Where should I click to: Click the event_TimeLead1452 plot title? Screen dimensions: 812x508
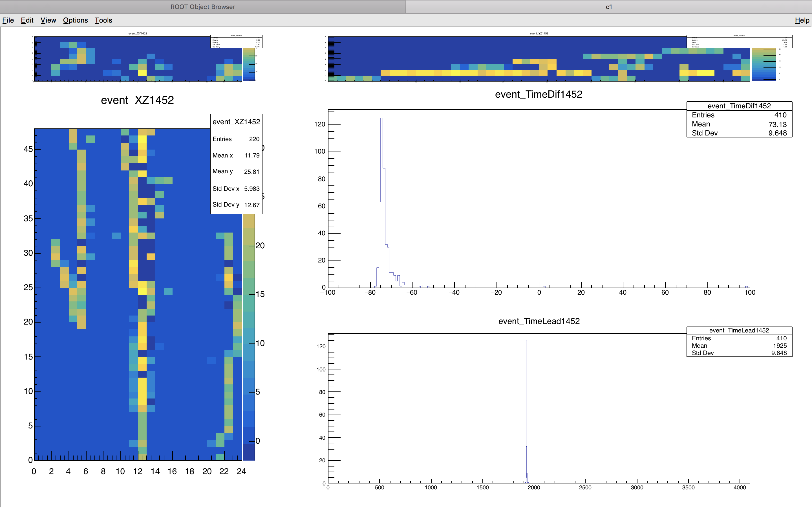[539, 321]
